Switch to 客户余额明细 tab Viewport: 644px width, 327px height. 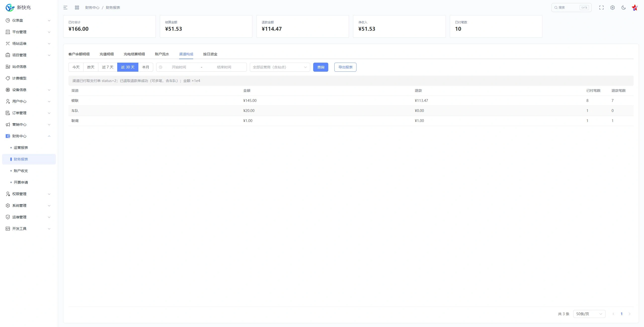click(79, 54)
